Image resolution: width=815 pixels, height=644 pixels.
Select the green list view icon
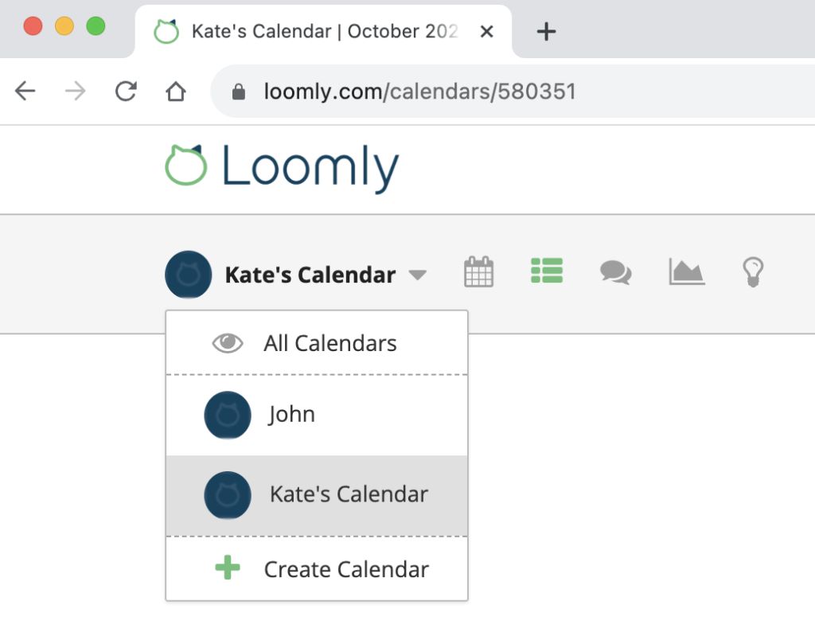tap(547, 271)
